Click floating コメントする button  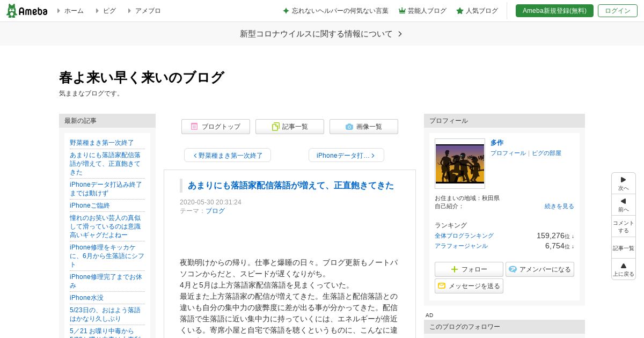tap(624, 226)
